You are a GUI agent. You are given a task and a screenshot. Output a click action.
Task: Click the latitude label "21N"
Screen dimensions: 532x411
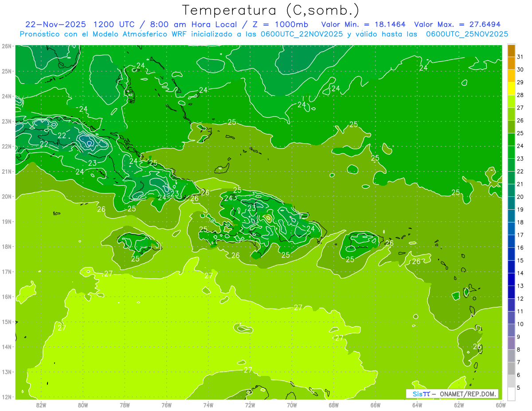click(x=7, y=171)
